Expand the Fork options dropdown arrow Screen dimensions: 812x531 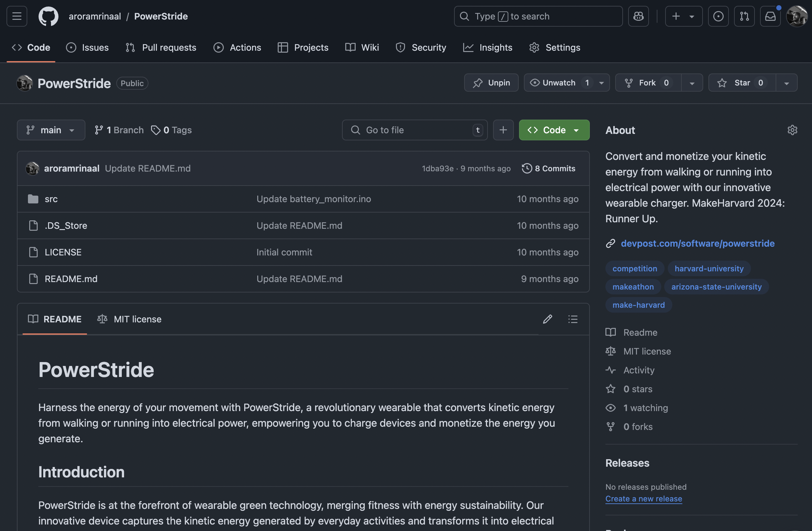[692, 83]
